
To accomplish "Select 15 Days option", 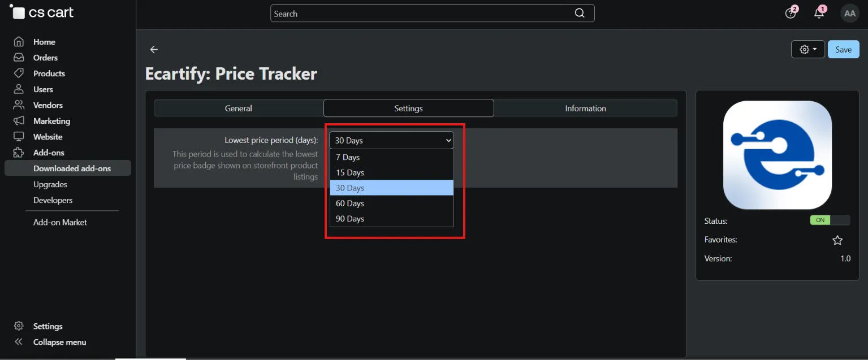I will pyautogui.click(x=391, y=172).
